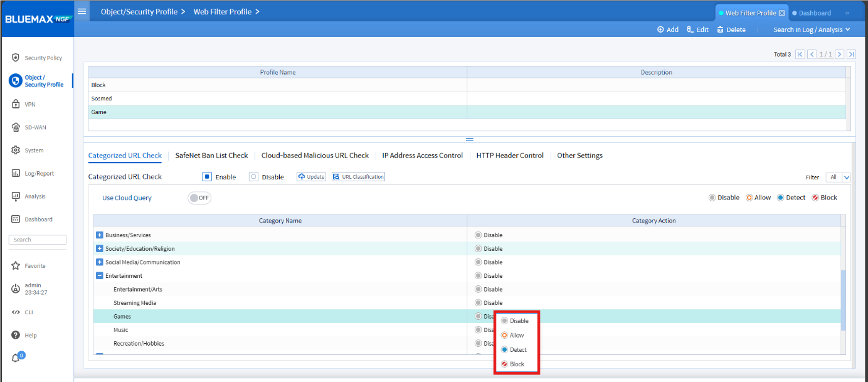868x382 pixels.
Task: Open Analysis sidebar icon
Action: [16, 196]
